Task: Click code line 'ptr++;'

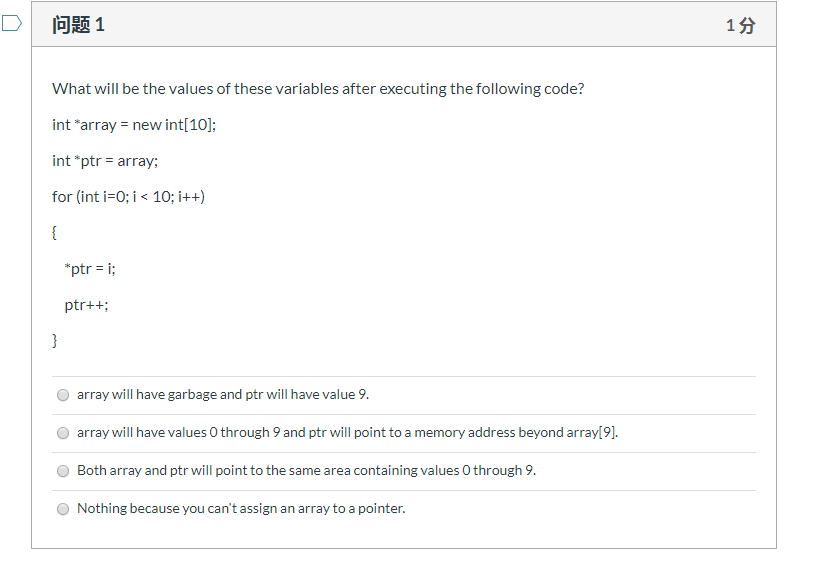Action: point(86,305)
